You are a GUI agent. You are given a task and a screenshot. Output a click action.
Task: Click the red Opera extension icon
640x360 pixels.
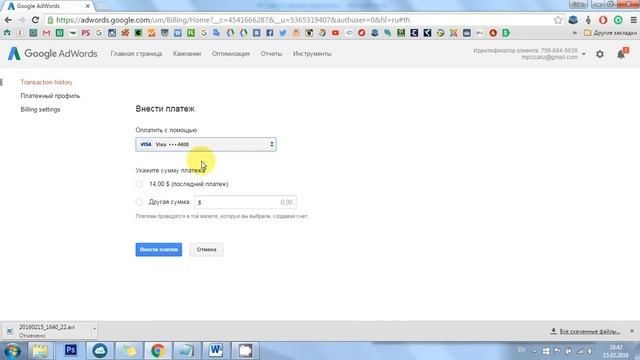[x=603, y=20]
